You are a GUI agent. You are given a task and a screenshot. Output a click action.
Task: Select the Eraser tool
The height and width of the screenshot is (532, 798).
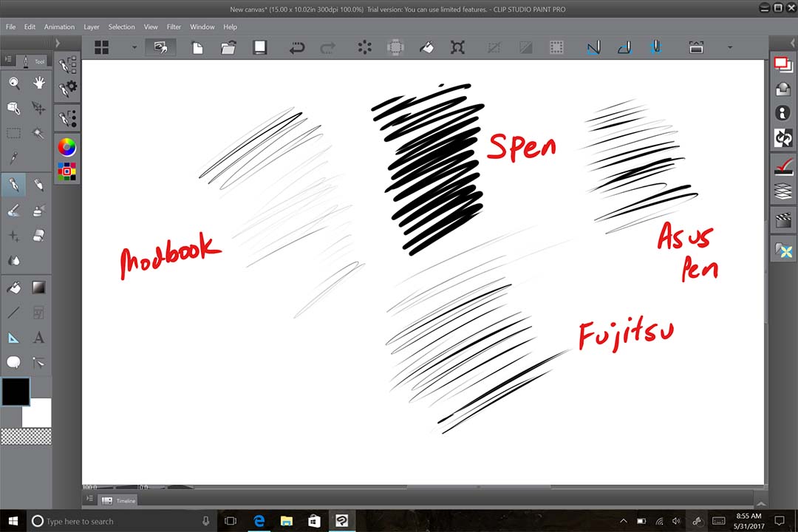point(38,235)
